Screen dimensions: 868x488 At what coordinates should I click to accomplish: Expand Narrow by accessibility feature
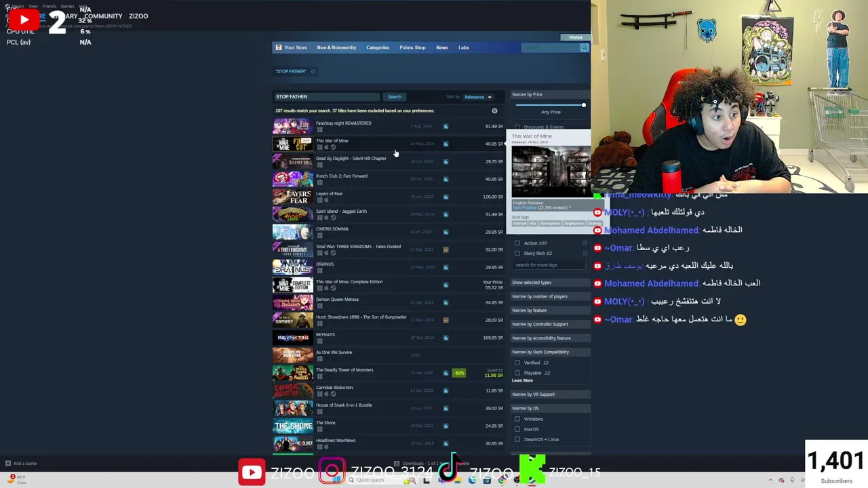tap(551, 338)
